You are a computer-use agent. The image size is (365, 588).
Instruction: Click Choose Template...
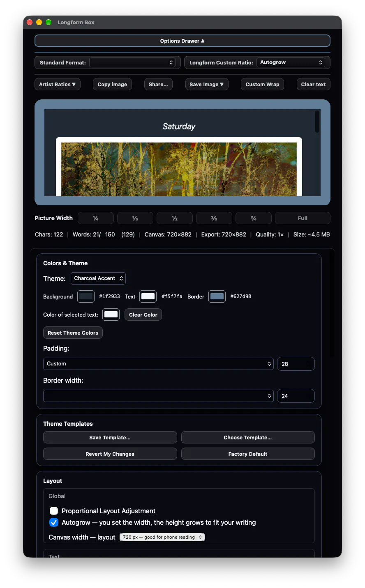tap(248, 437)
